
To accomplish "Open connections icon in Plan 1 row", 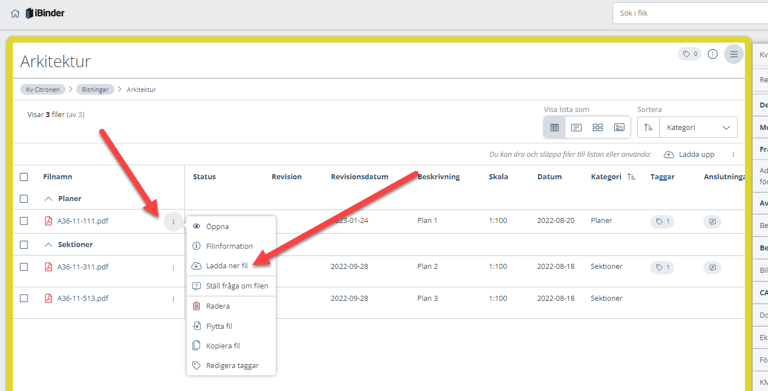I will [712, 222].
